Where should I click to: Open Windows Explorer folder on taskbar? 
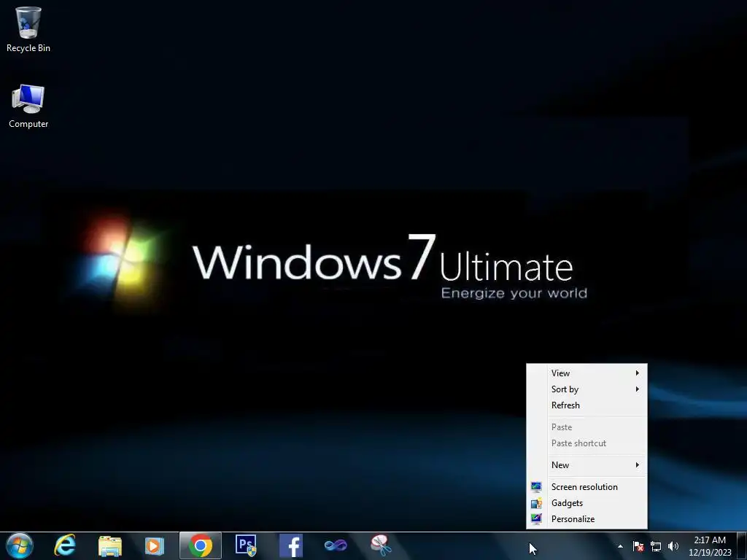tap(110, 545)
